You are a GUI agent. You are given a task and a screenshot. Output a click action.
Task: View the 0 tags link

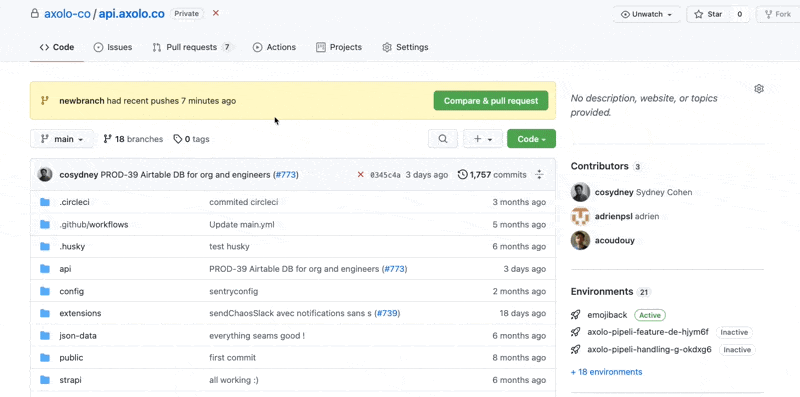tap(191, 139)
